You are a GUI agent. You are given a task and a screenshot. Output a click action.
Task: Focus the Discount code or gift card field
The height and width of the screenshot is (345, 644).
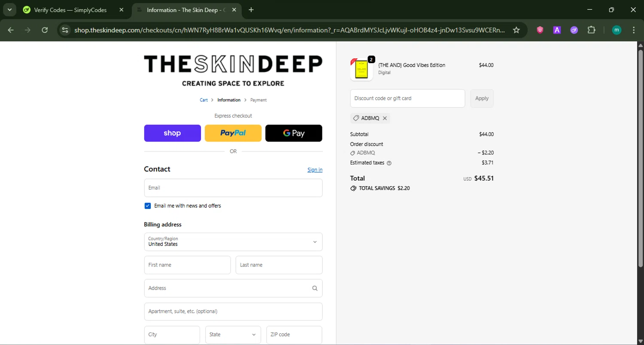click(x=407, y=98)
